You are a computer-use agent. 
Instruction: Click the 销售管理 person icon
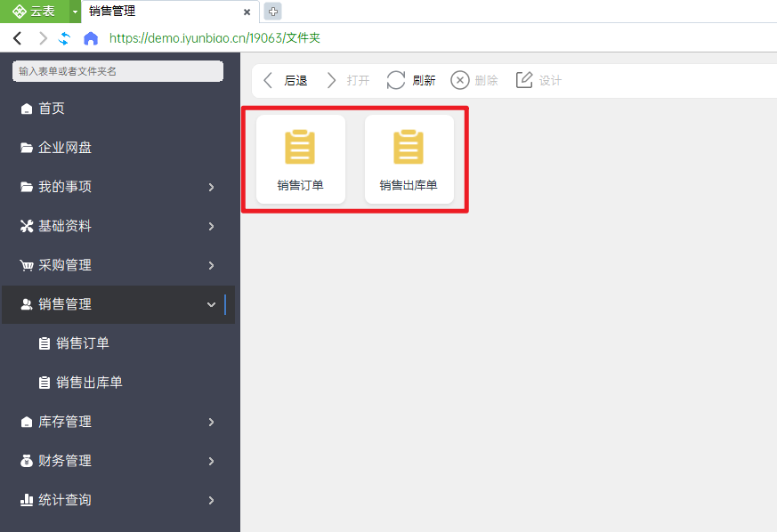click(27, 304)
